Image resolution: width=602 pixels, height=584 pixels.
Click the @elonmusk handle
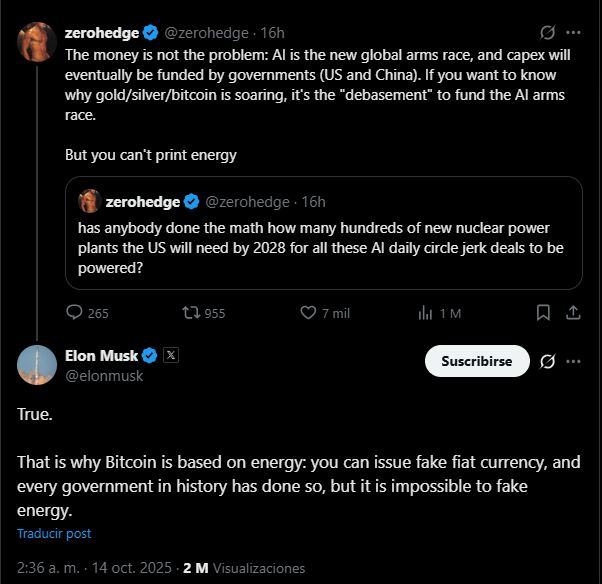point(104,376)
